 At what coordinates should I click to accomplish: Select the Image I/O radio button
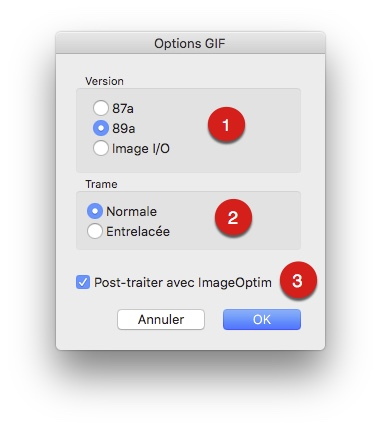[x=101, y=148]
